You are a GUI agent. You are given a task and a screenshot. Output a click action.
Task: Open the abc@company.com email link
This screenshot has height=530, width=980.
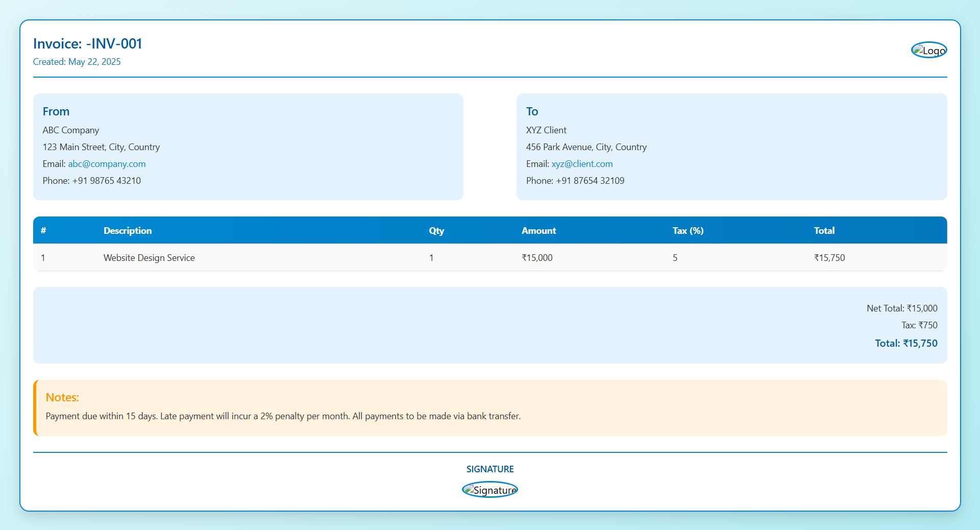coord(107,164)
